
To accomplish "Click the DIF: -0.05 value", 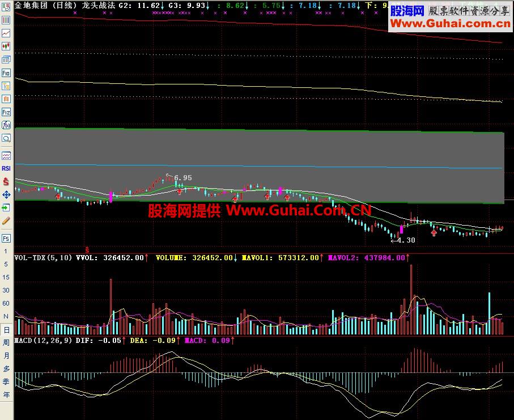I will click(x=101, y=340).
